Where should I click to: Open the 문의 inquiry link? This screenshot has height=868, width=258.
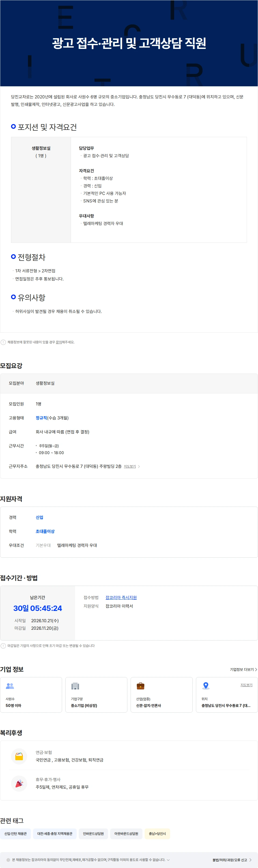coord(59,342)
